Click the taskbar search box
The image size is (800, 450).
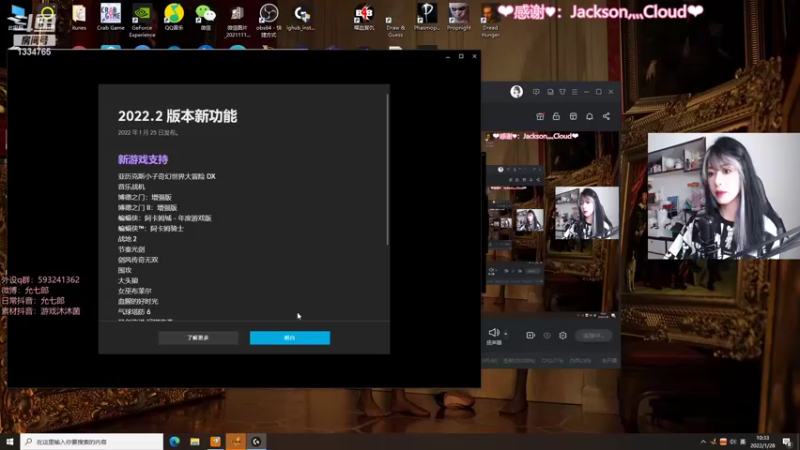[92, 441]
